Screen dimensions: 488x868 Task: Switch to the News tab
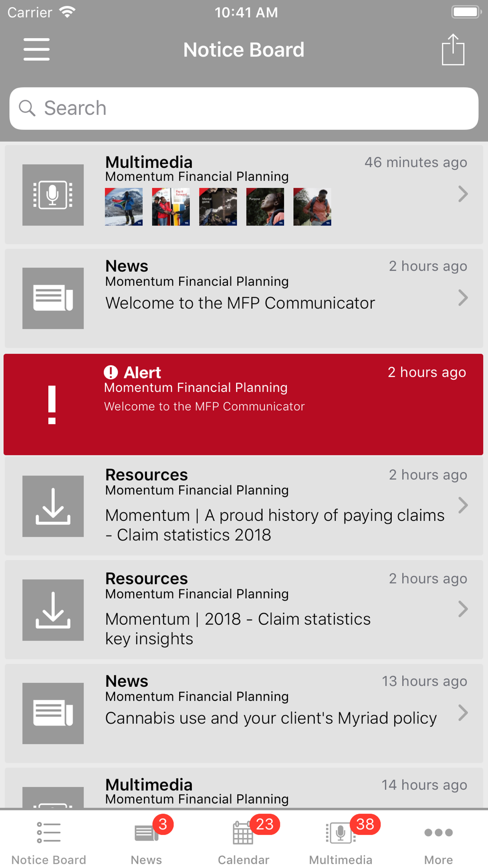[x=146, y=840]
